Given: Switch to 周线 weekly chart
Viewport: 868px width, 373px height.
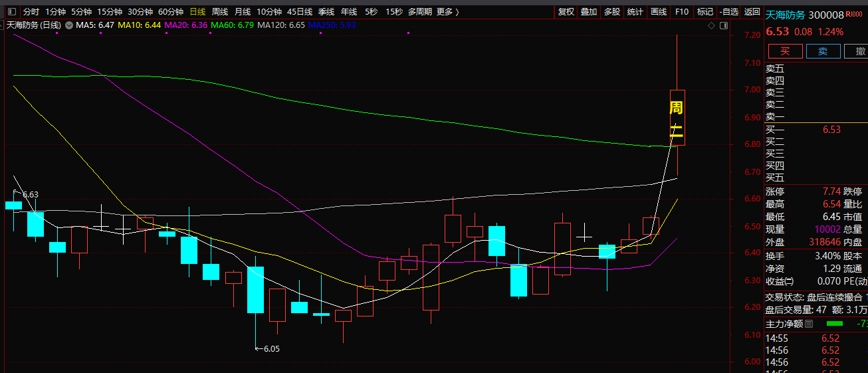Looking at the screenshot, I should tap(220, 12).
